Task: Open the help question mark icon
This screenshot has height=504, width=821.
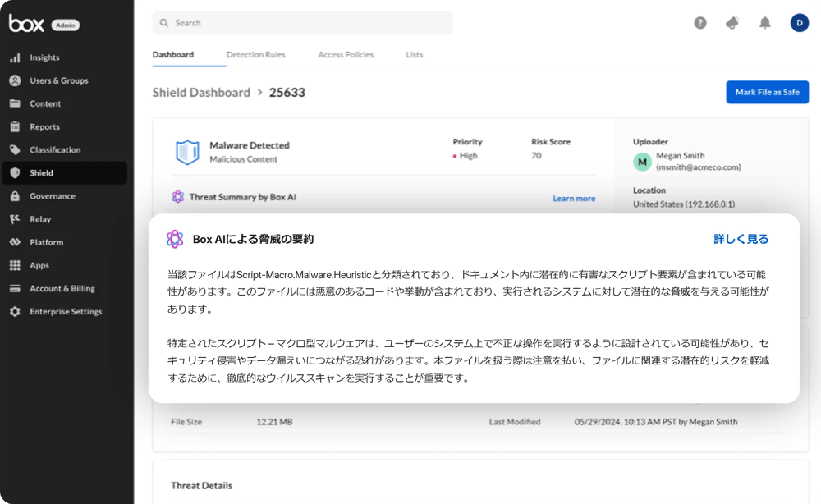Action: 700,23
